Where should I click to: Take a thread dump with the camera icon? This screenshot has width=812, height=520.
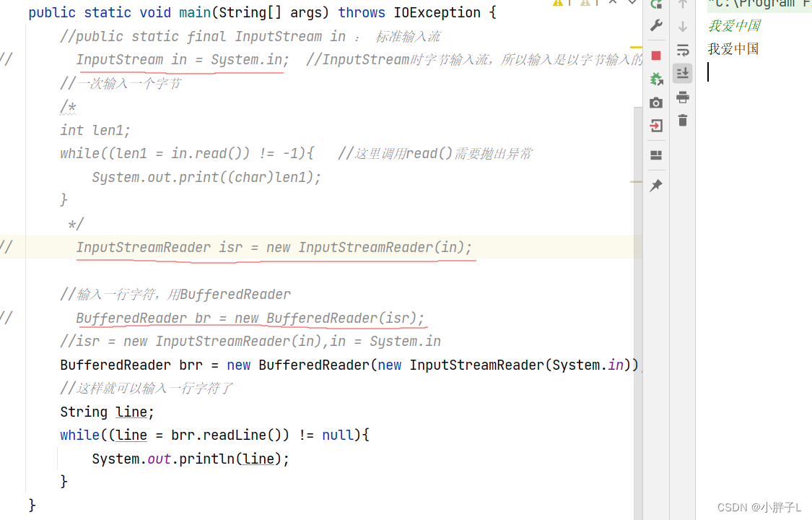click(x=656, y=102)
